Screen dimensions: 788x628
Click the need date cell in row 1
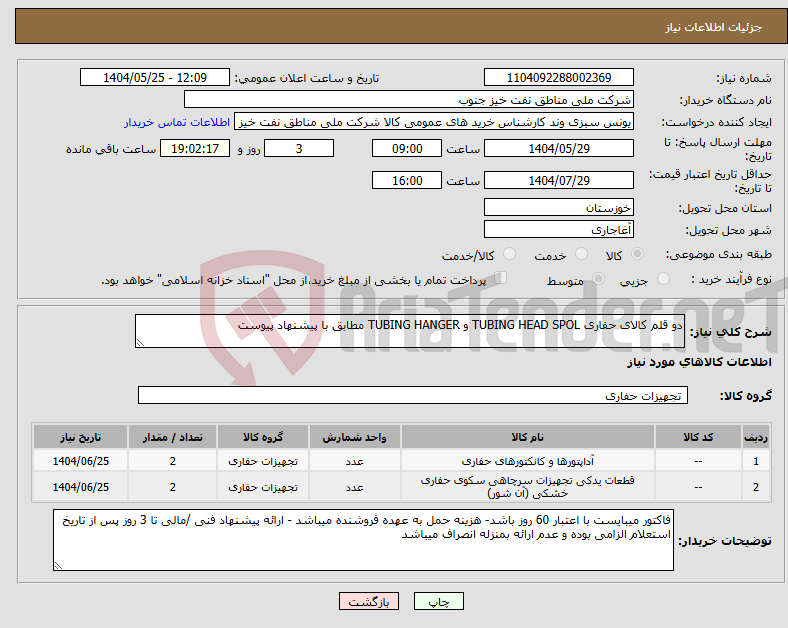pyautogui.click(x=80, y=461)
